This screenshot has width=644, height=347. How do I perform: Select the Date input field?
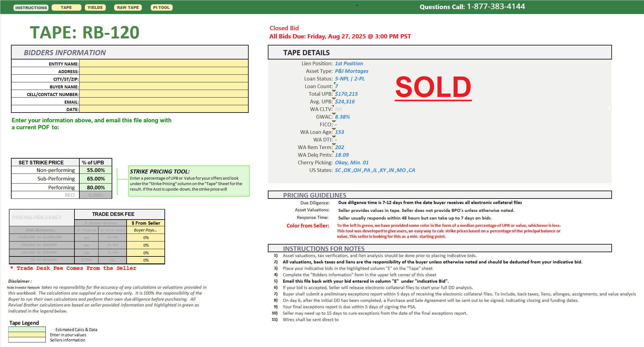click(x=164, y=109)
